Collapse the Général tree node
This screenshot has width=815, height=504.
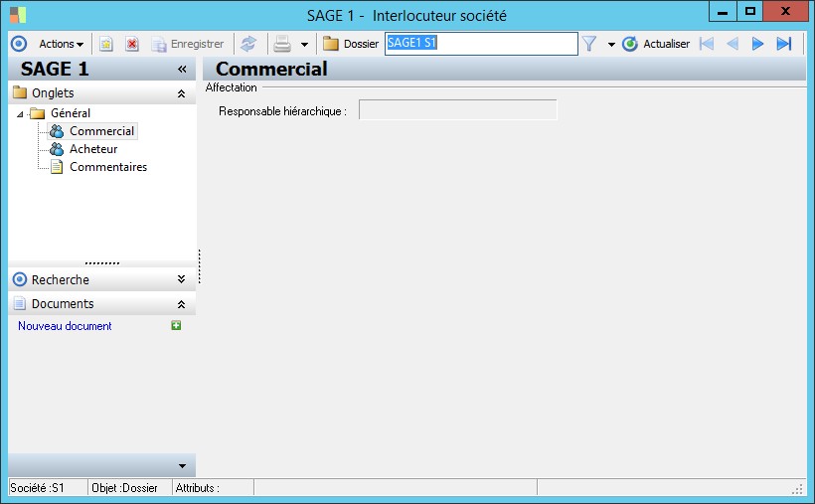20,114
